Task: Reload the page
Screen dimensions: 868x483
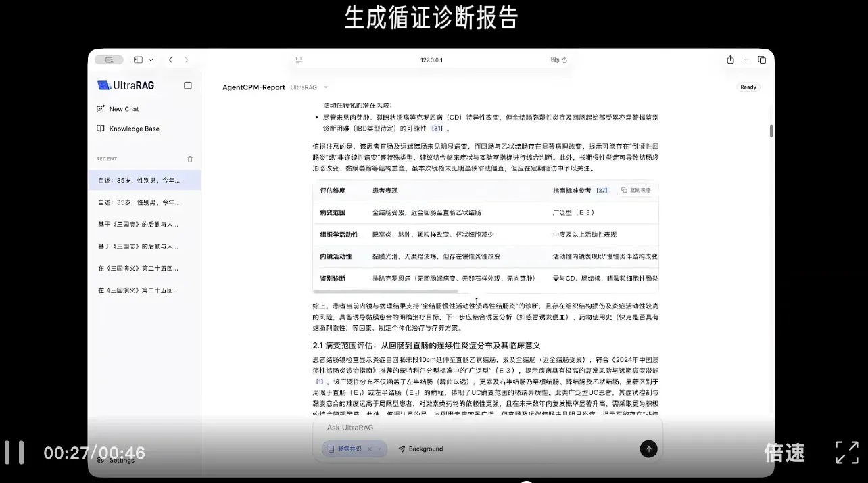Action: pos(564,60)
